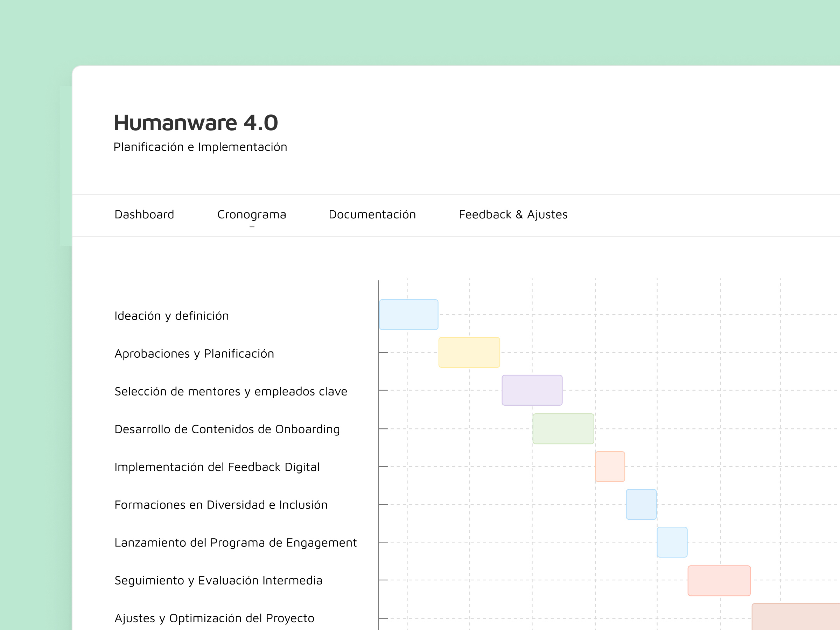Click the Aprobaciones y Planificación task label
840x630 pixels.
194,353
